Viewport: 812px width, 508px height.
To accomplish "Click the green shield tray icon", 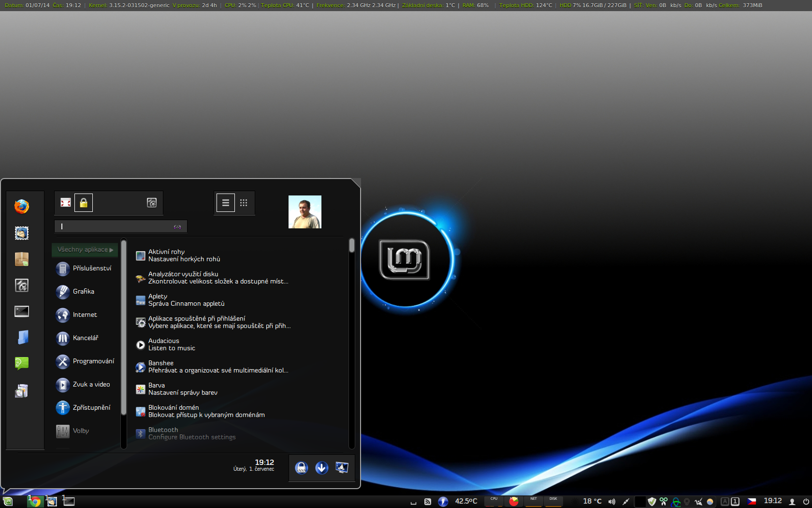I will [x=652, y=502].
